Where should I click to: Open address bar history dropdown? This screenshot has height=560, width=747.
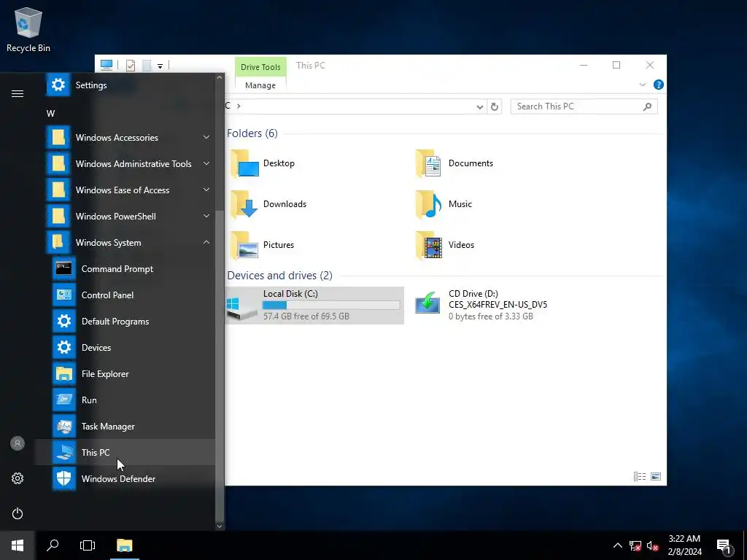480,106
